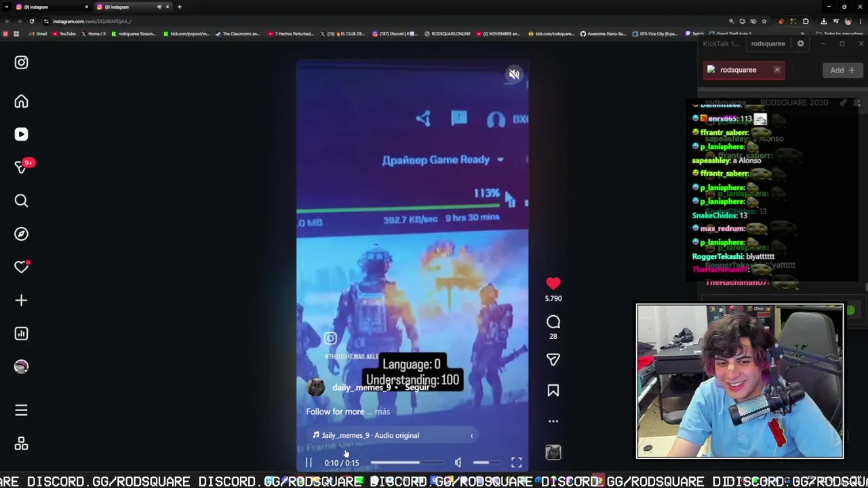This screenshot has height=488, width=868.
Task: Open the daily_memes_9 avatar on the reel
Action: (x=316, y=387)
